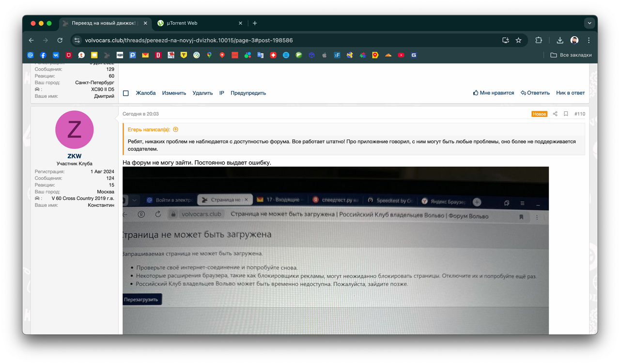This screenshot has width=620, height=364.
Task: Click the Санкт-Петербург city value
Action: pos(95,83)
